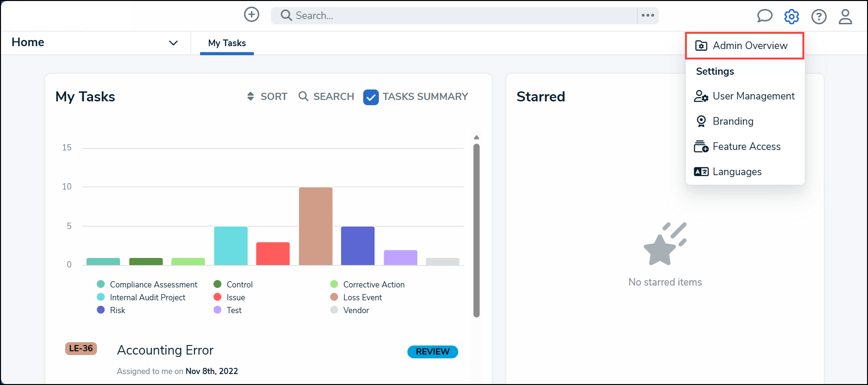Open the Accounting Error task
Screen dimensions: 868x385
(x=165, y=350)
